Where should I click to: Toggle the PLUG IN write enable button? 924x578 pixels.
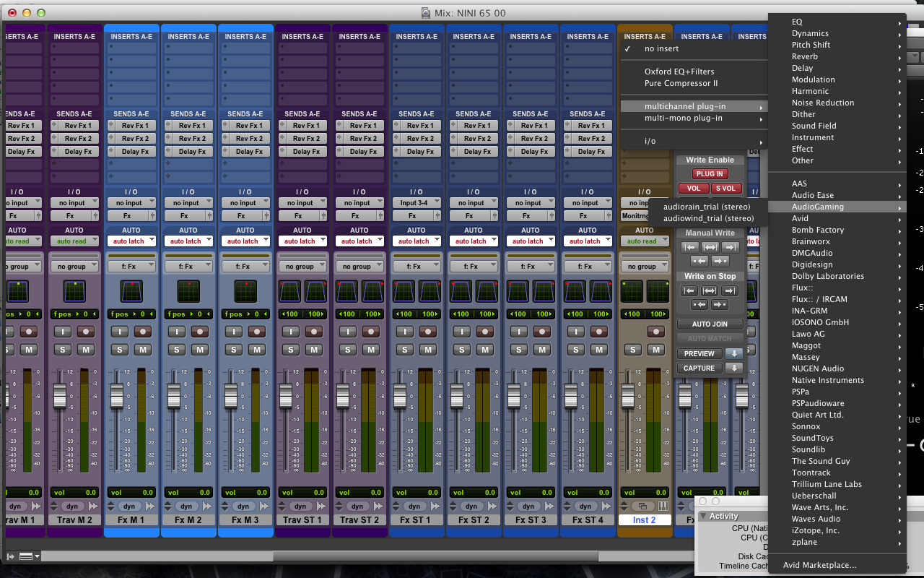(710, 173)
